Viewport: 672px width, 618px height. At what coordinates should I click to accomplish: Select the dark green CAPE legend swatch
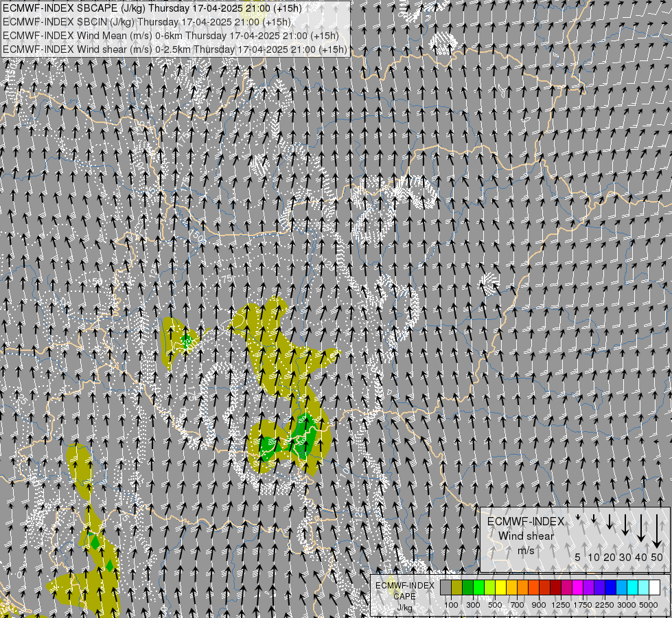point(468,588)
